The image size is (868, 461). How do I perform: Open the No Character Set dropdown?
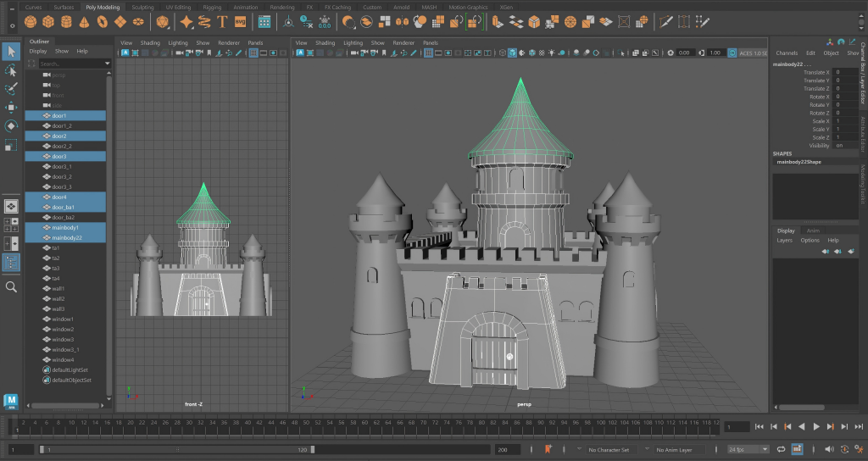pos(609,449)
